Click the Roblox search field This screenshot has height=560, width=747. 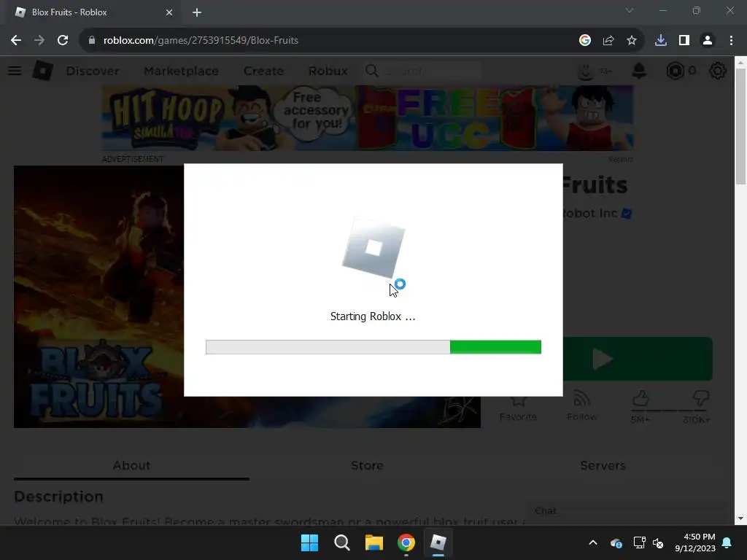[423, 71]
